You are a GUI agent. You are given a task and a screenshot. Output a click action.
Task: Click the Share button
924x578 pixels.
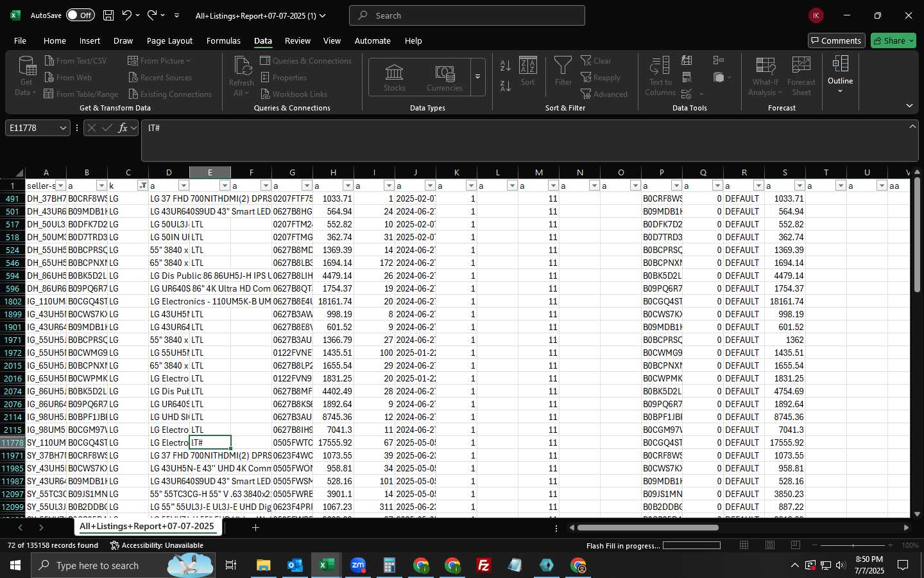(x=893, y=40)
